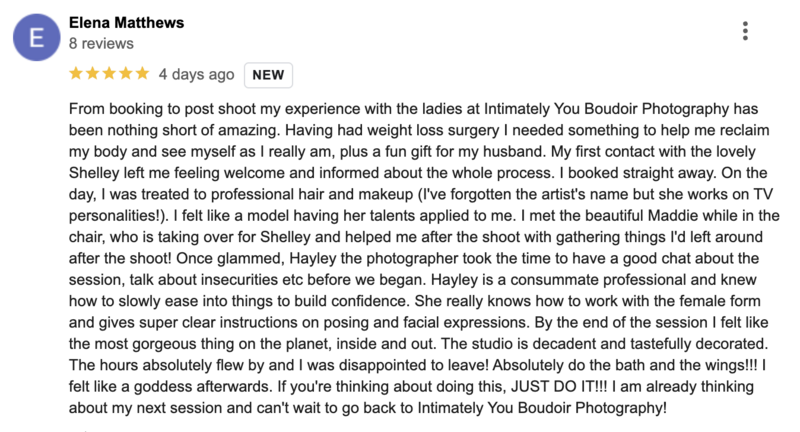Open the three-dot review options menu
800x432 pixels.
tap(745, 31)
